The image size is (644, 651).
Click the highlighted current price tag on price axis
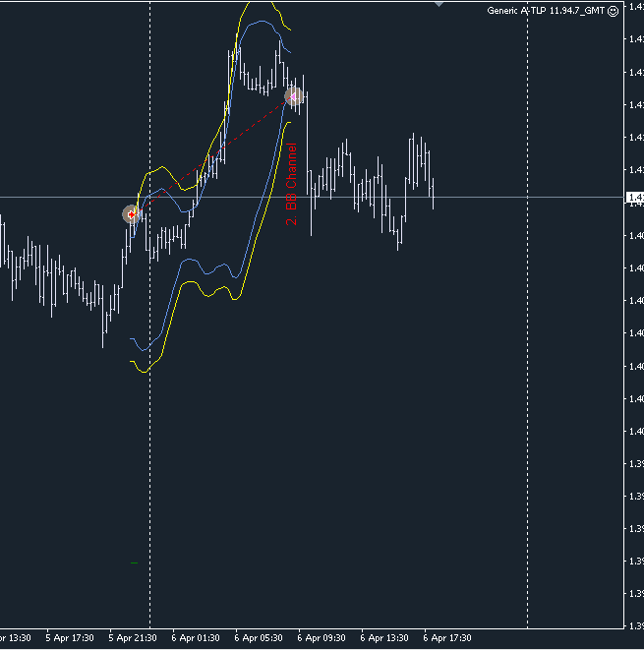(635, 197)
